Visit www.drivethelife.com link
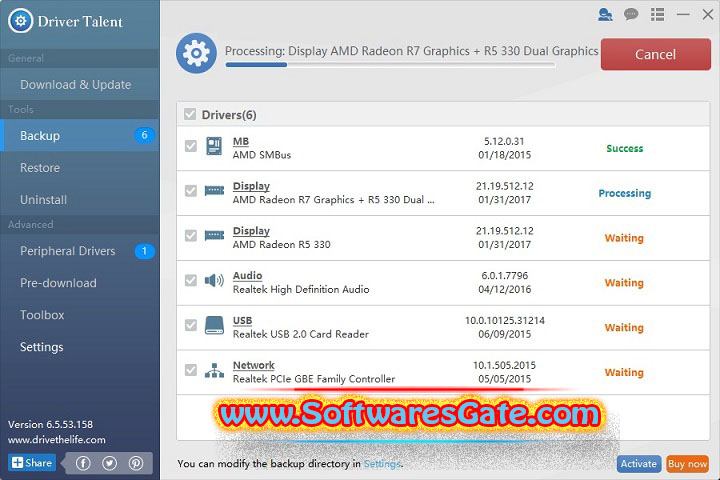This screenshot has width=720, height=480. pos(56,440)
